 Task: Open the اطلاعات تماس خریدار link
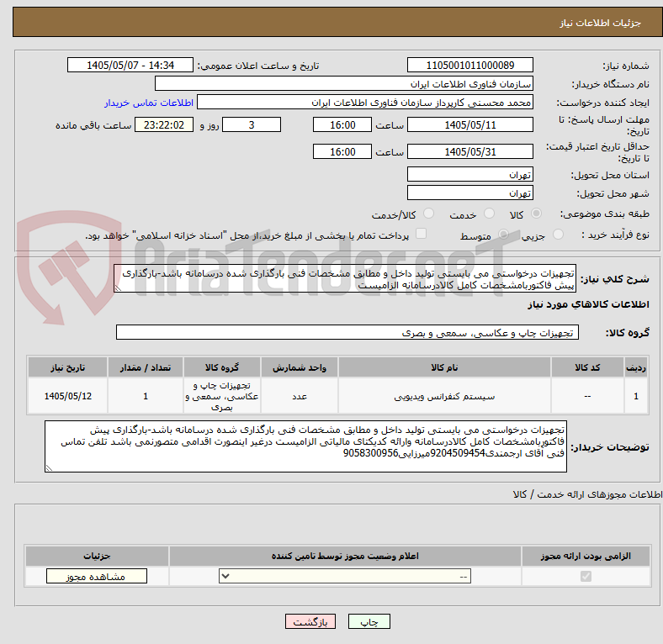[x=149, y=103]
